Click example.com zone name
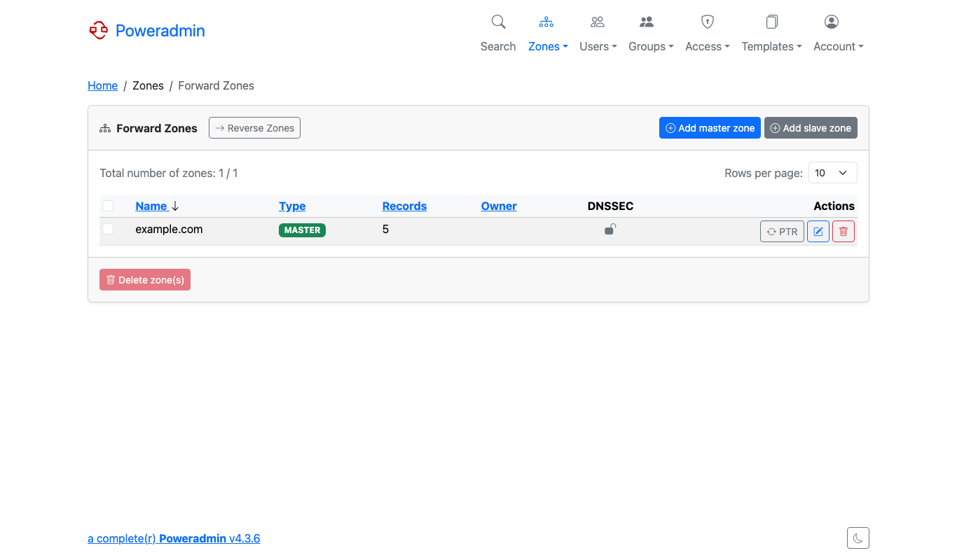The image size is (957, 560). 169,229
